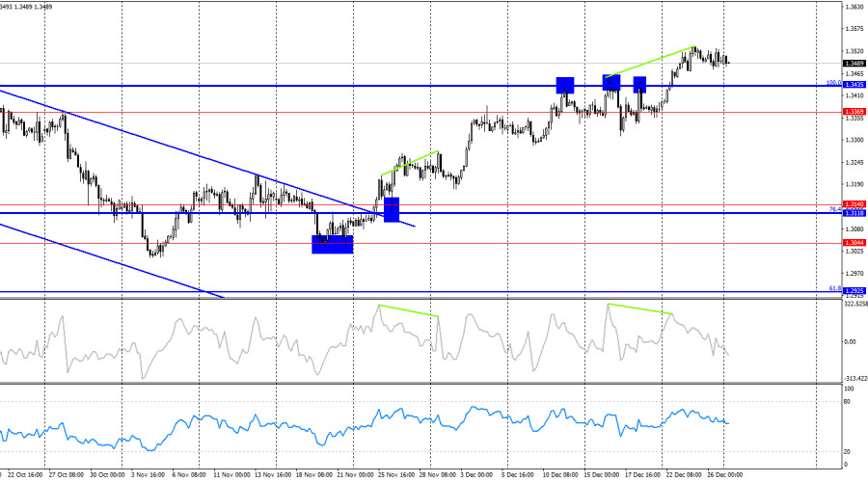Screen dimensions: 868x482
Task: Click the 1.3465 price axis label
Action: coord(855,73)
